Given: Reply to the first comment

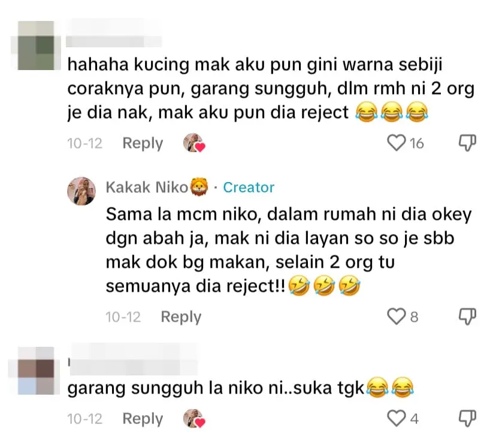Looking at the screenshot, I should click(142, 143).
